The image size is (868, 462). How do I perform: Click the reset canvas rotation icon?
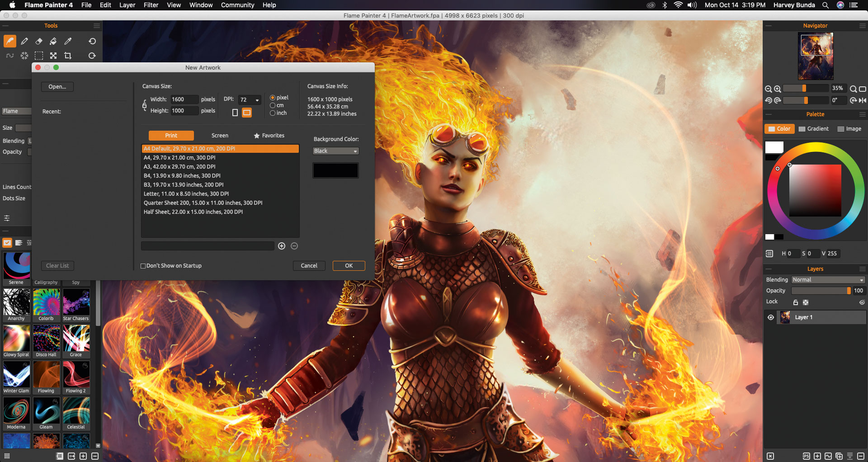pyautogui.click(x=854, y=100)
